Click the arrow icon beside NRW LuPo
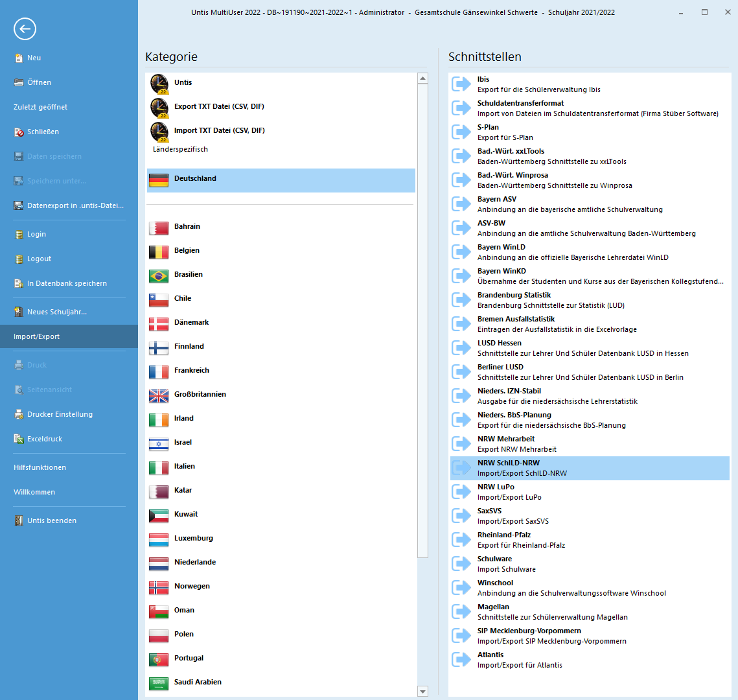Image resolution: width=738 pixels, height=700 pixels. click(461, 492)
